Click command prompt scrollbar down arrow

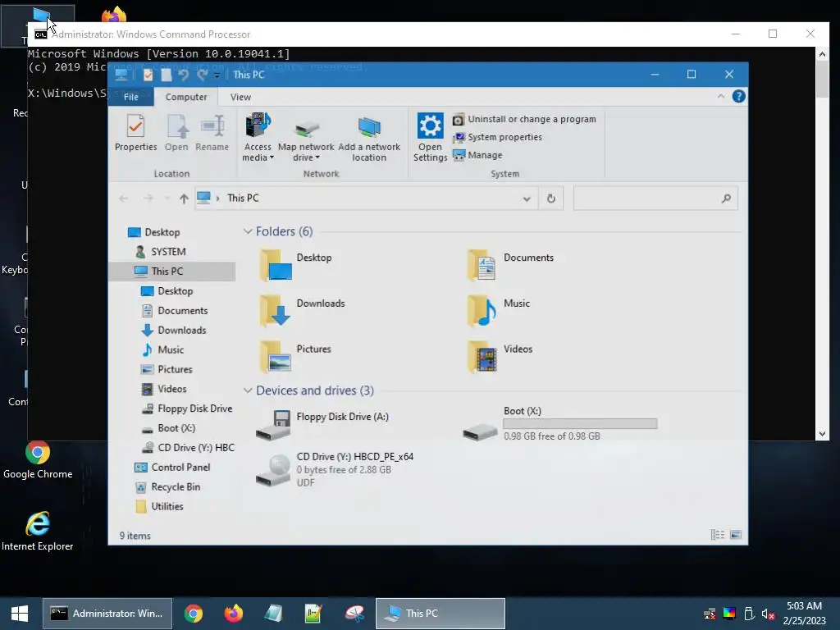(x=822, y=434)
